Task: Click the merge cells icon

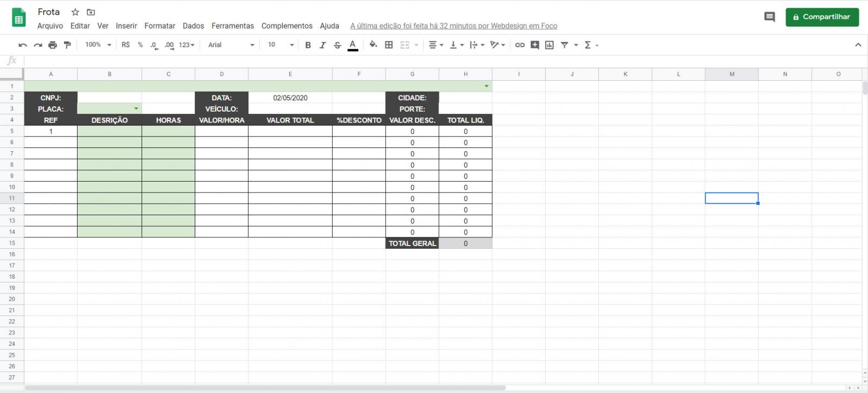Action: coord(405,45)
